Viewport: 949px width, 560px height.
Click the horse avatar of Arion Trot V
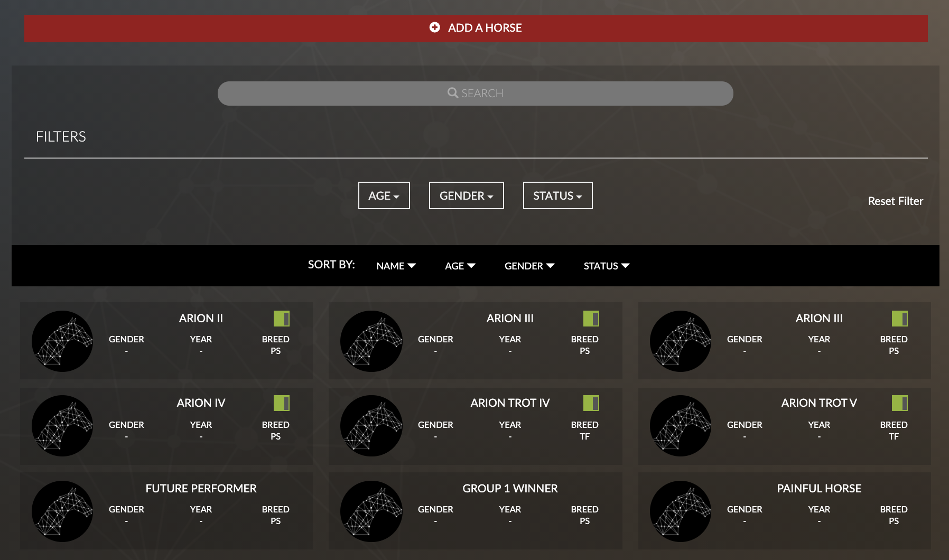[x=681, y=426]
